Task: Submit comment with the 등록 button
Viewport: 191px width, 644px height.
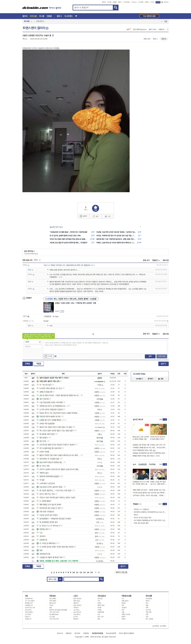Action: (150, 356)
